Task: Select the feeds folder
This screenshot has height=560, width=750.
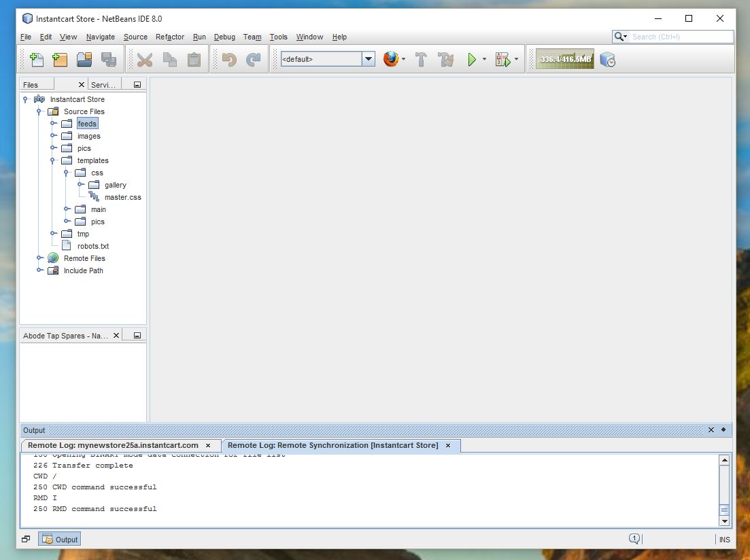Action: pyautogui.click(x=87, y=124)
